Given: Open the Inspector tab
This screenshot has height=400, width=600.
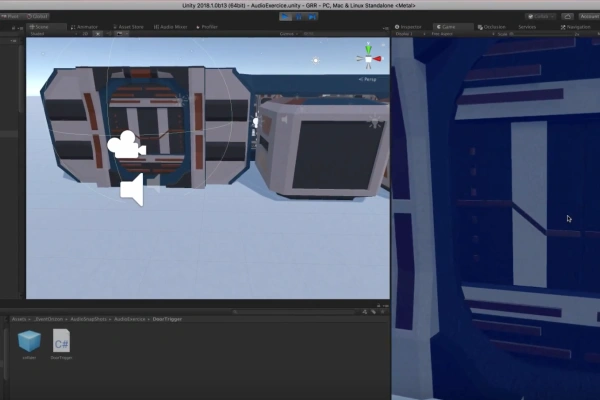Looking at the screenshot, I should [408, 27].
